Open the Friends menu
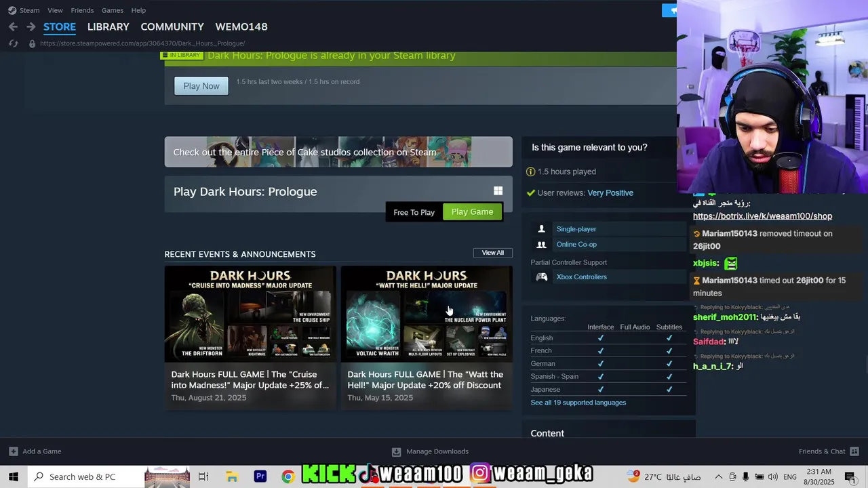 [82, 10]
